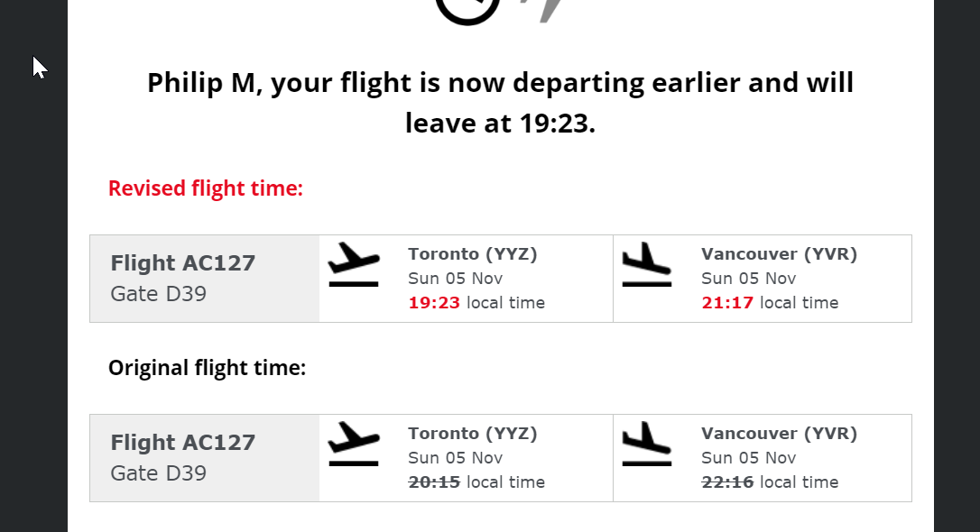Click the arrival plane icon in revised flight
This screenshot has height=532, width=980.
(647, 265)
